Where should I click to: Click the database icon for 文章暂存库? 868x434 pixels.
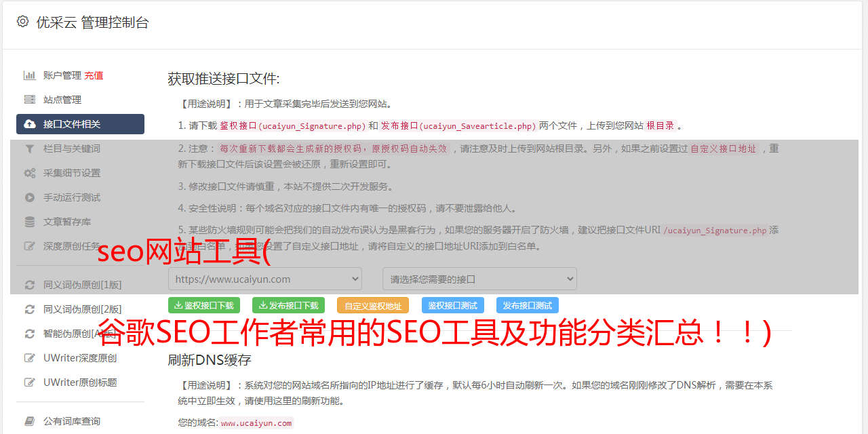tap(30, 222)
